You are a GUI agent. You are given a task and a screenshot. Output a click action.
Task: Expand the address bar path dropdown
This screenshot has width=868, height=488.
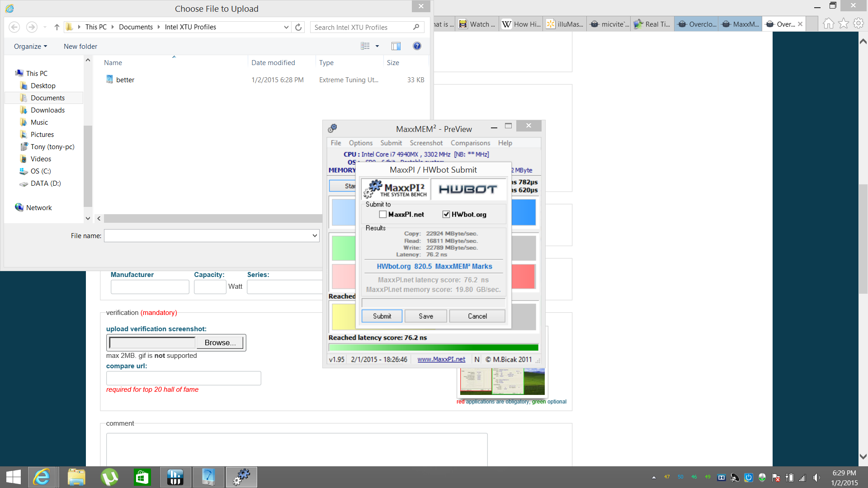click(286, 27)
